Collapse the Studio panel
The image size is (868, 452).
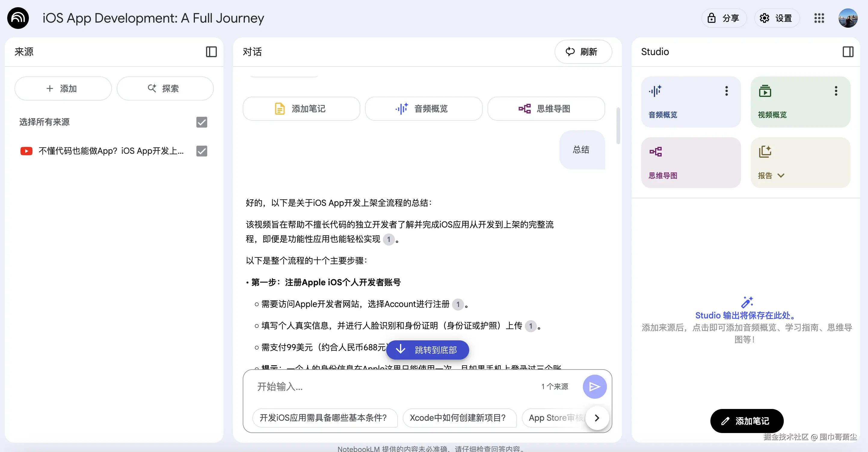tap(849, 51)
